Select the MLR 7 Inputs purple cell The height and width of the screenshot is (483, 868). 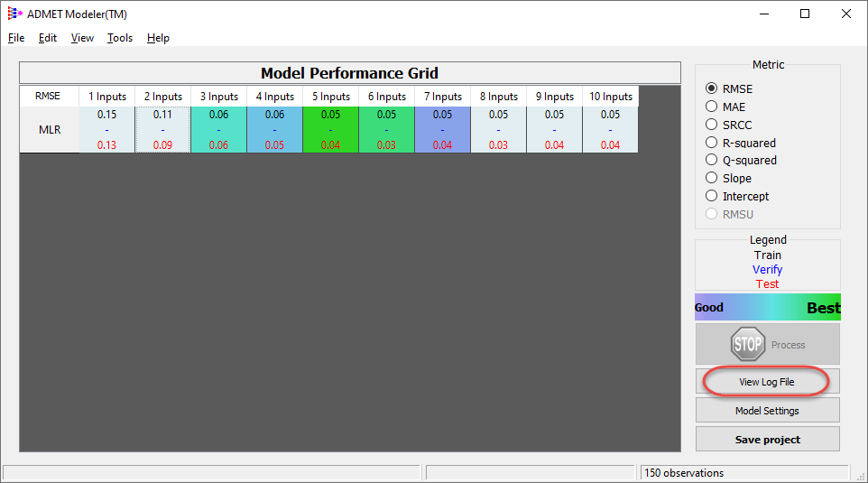(442, 130)
